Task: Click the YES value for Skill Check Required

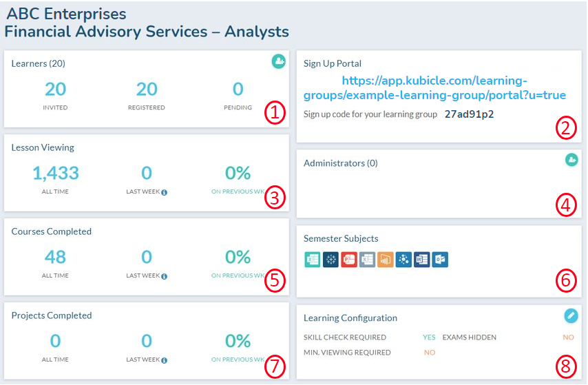Action: (429, 337)
